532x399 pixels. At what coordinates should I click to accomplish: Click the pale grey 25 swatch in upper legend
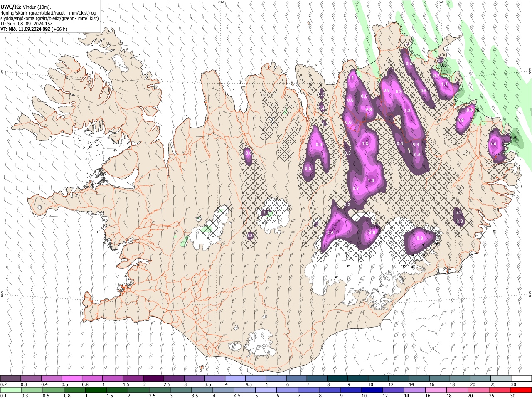(500, 379)
